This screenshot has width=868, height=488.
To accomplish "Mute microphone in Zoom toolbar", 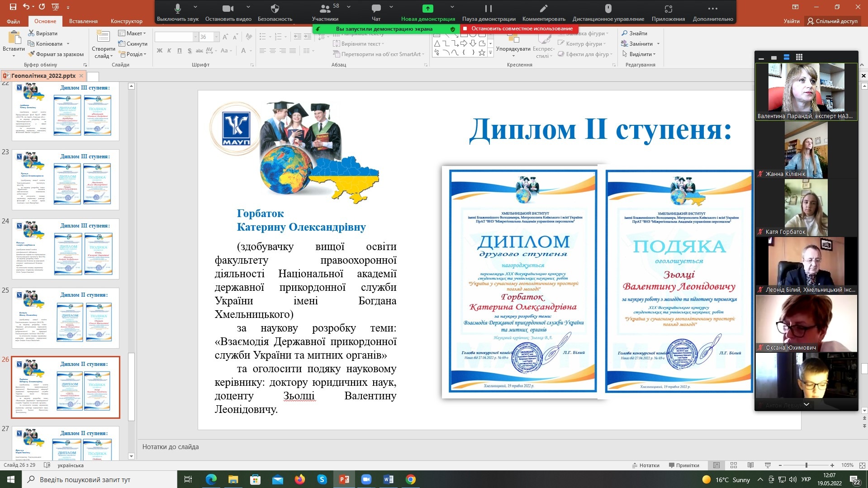I will click(x=177, y=9).
